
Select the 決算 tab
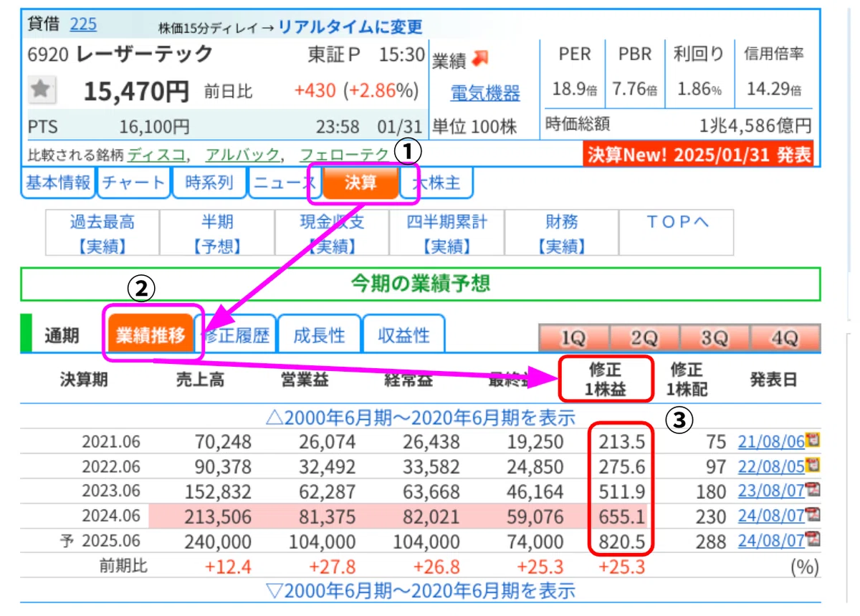(x=360, y=183)
